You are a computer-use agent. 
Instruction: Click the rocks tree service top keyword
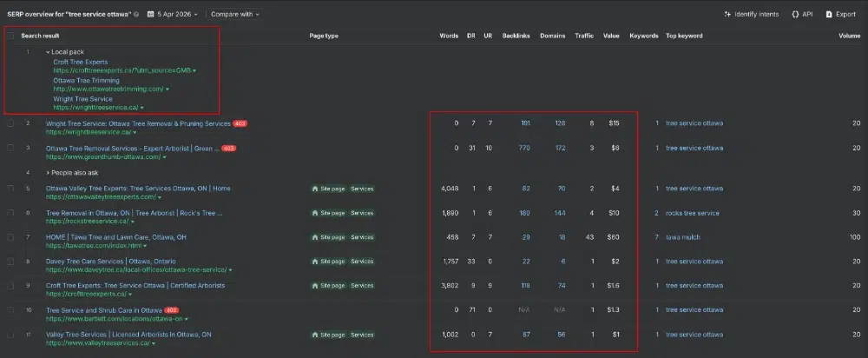coord(693,214)
